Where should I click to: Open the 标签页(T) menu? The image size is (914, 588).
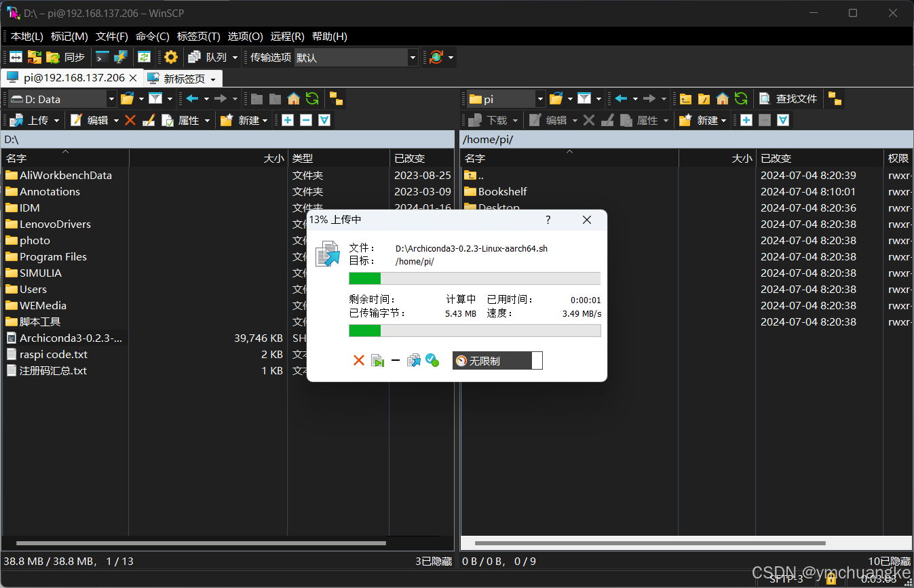(198, 37)
